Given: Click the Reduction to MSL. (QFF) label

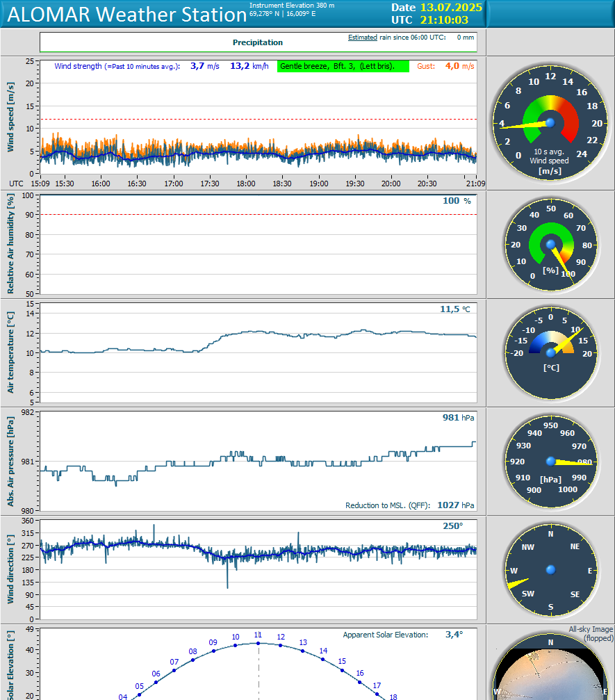Looking at the screenshot, I should pos(388,505).
